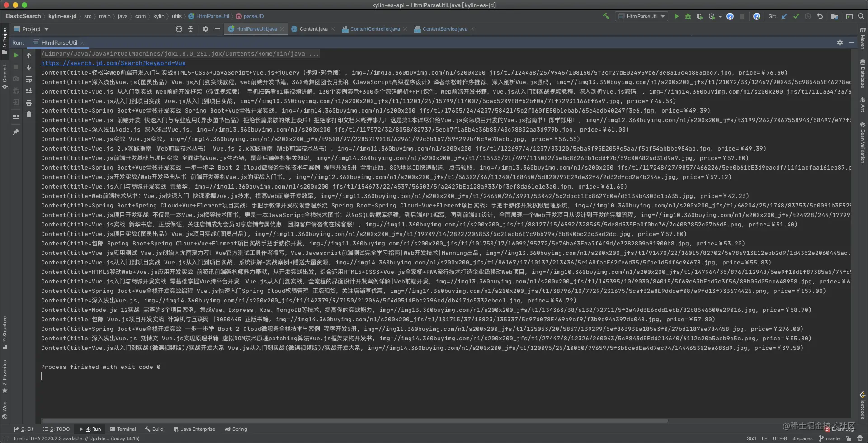Print the console output
Screen dimensions: 868x443
[29, 103]
